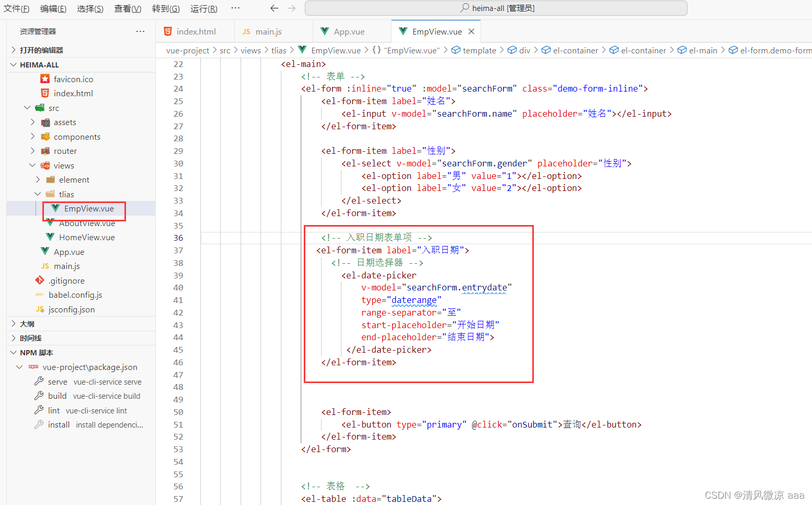This screenshot has height=505, width=812.
Task: Click the assets folder icon
Action: coord(45,122)
